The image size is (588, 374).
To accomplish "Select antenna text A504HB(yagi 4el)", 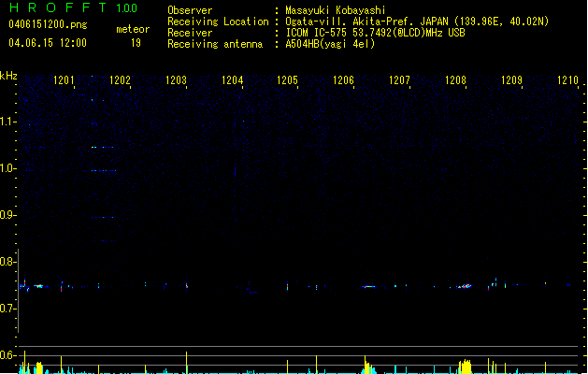I will [330, 44].
